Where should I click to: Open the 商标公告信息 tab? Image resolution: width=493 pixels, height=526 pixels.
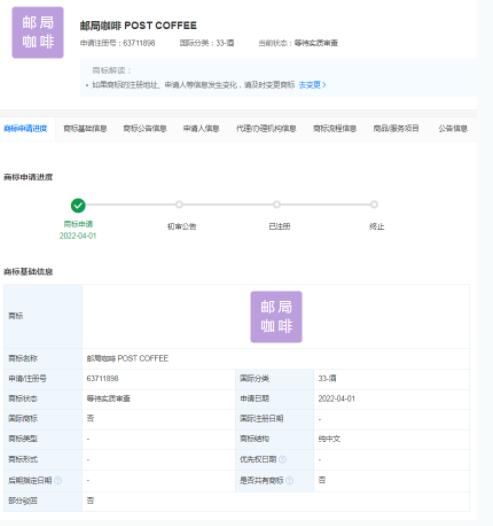coord(145,128)
